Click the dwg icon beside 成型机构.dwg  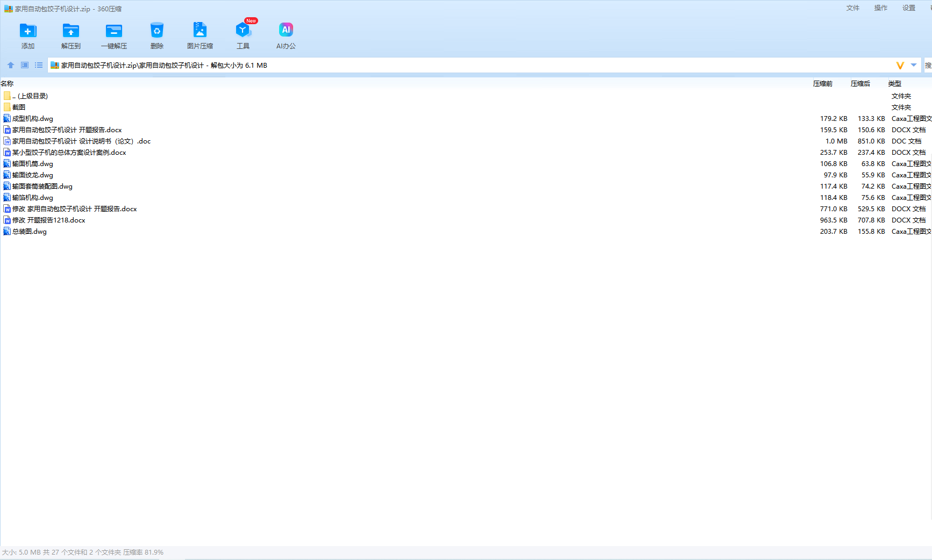pos(7,118)
